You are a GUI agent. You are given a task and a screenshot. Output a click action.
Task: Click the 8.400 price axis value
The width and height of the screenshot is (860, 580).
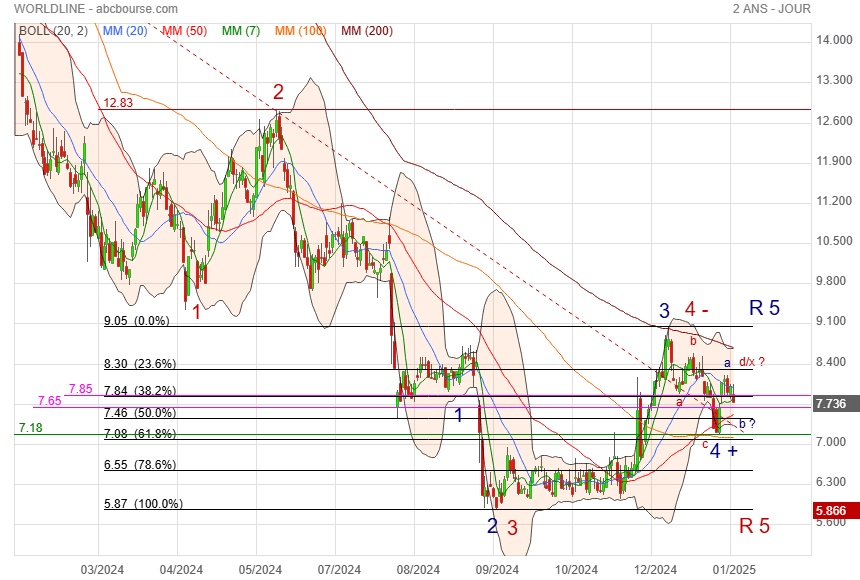click(x=834, y=362)
